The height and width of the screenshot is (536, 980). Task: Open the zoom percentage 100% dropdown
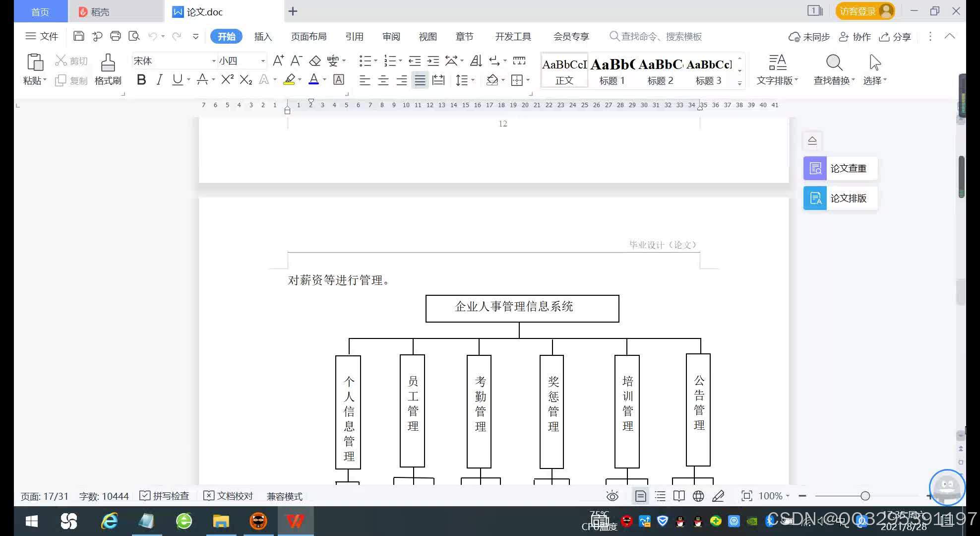coord(774,496)
